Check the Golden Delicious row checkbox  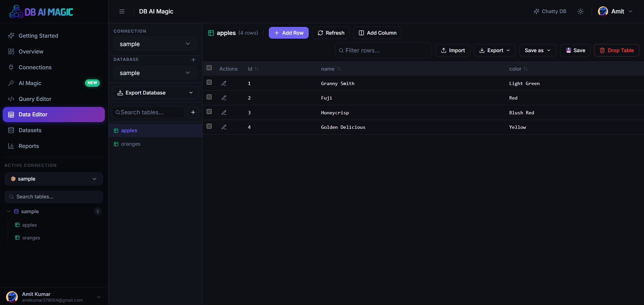pos(209,126)
